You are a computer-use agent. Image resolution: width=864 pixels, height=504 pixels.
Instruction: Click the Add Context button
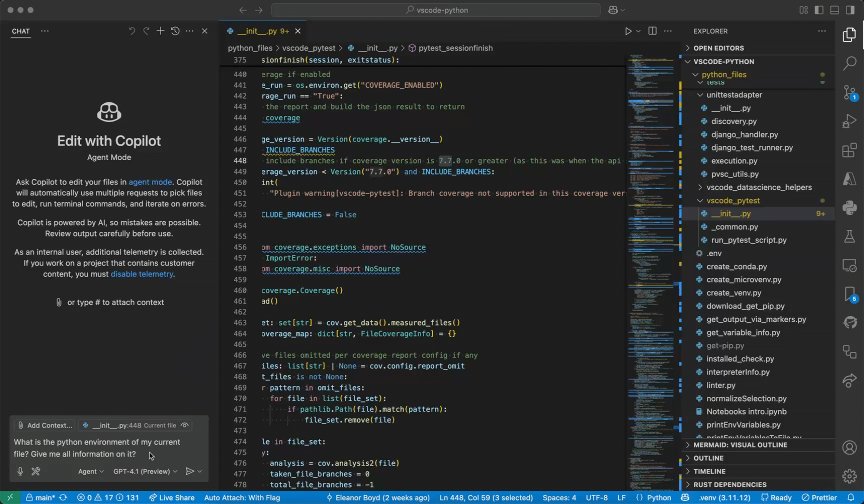pyautogui.click(x=45, y=425)
